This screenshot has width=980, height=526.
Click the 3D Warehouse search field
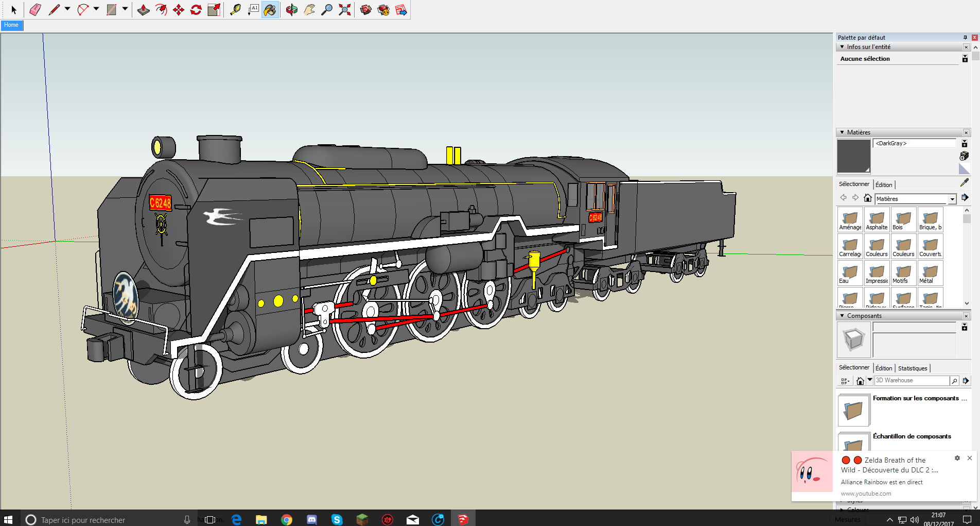coord(911,381)
